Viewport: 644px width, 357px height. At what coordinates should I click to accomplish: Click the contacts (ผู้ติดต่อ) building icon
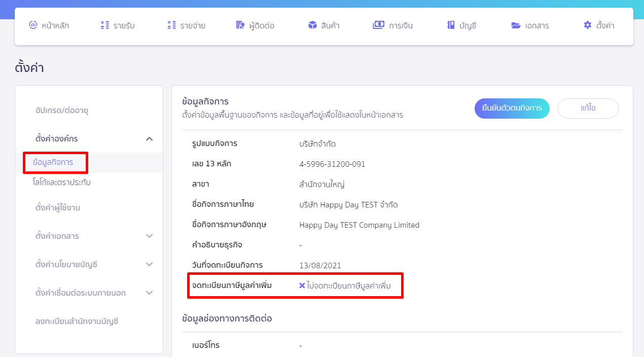(x=240, y=25)
